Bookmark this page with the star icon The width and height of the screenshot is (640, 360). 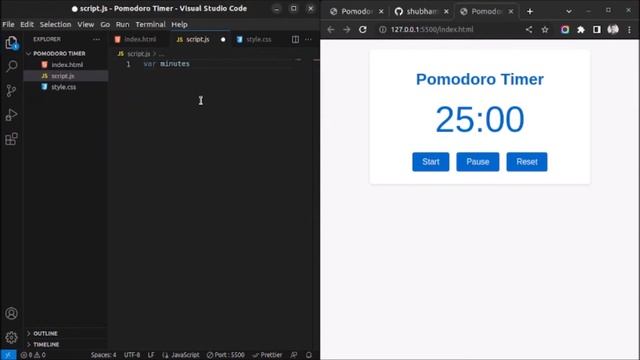(545, 29)
